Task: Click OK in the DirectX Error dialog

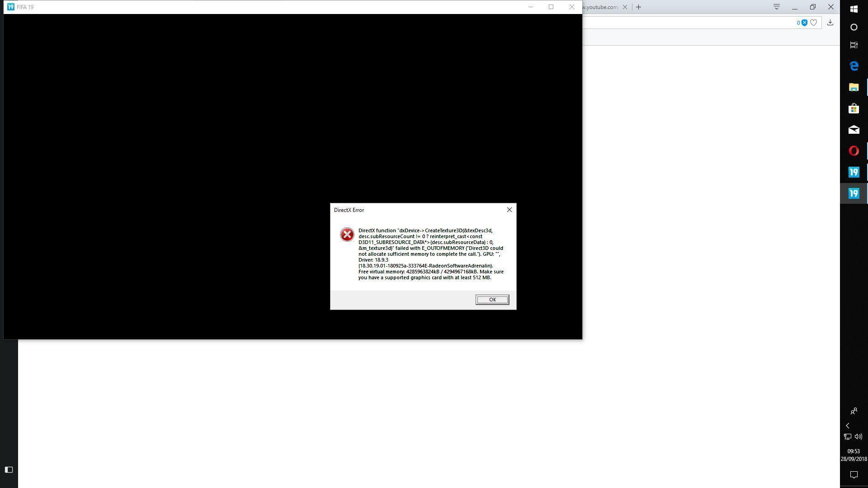Action: pyautogui.click(x=492, y=300)
